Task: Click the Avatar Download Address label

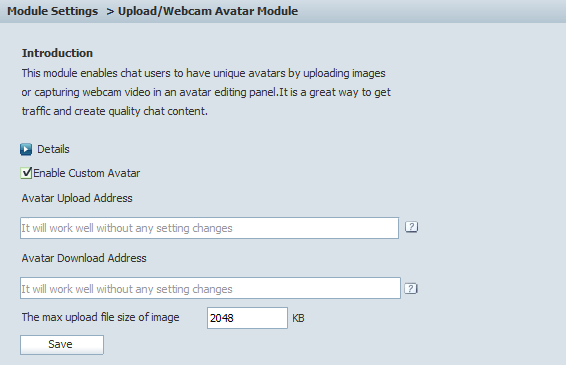Action: [x=84, y=258]
